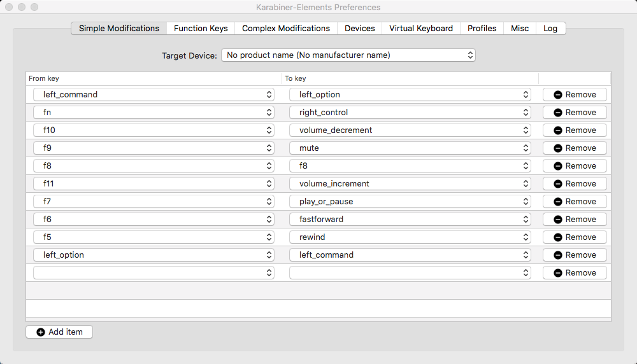Screen dimensions: 637x364
Task: Open the right_control To key dropdown
Action: coord(410,113)
